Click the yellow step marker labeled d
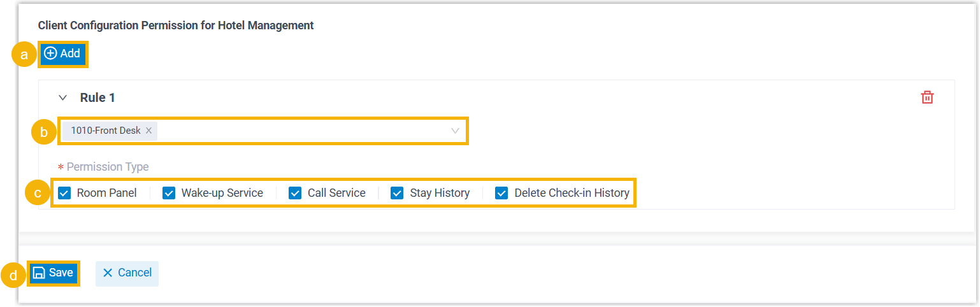Screen dimensions: 980x307 pyautogui.click(x=13, y=275)
